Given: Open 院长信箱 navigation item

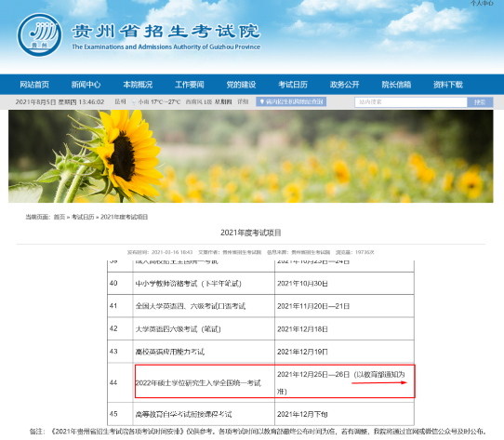Looking at the screenshot, I should pyautogui.click(x=396, y=85).
